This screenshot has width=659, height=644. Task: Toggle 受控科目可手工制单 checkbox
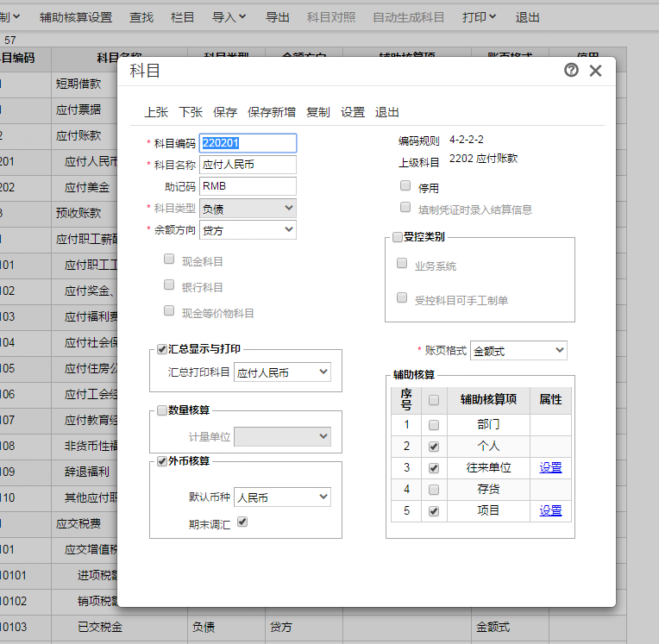(402, 297)
